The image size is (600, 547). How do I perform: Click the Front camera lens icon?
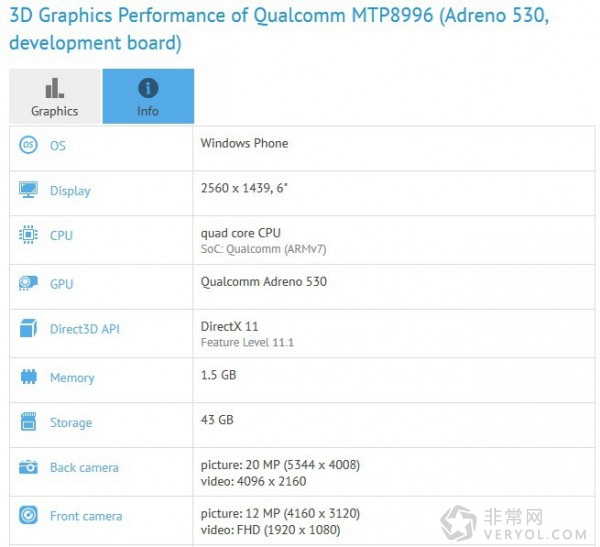[x=28, y=515]
